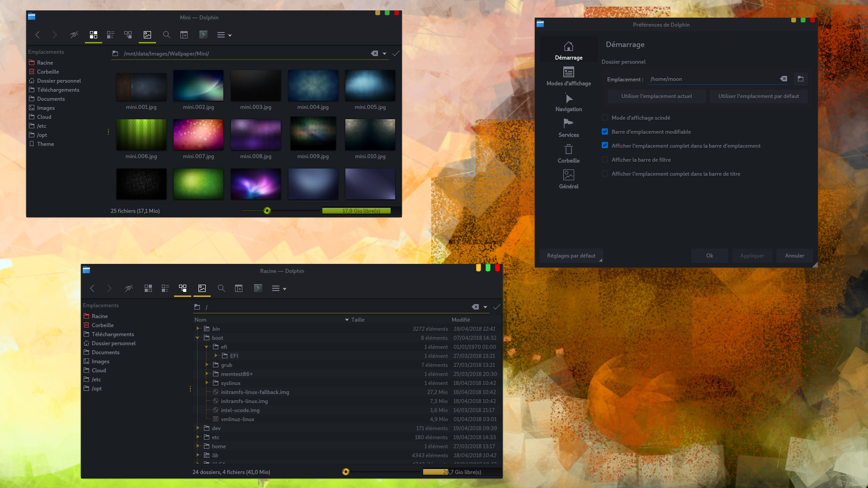This screenshot has width=868, height=488.
Task: Click Utiliser l'emplacement actuel button
Action: tap(656, 96)
